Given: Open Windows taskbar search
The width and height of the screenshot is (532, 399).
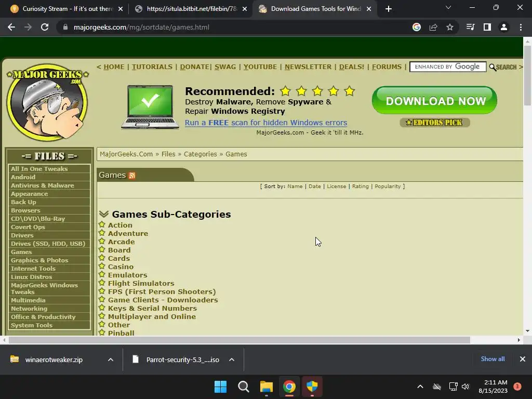Looking at the screenshot, I should coord(243,387).
